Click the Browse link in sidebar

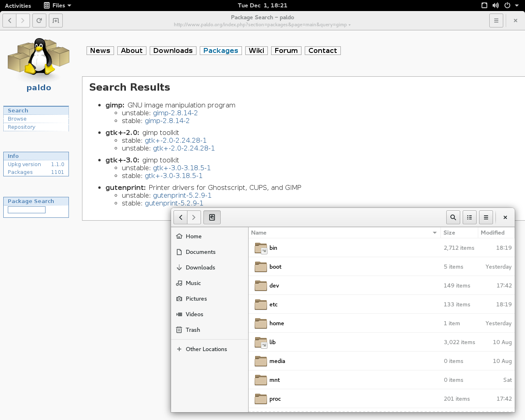[x=17, y=119]
